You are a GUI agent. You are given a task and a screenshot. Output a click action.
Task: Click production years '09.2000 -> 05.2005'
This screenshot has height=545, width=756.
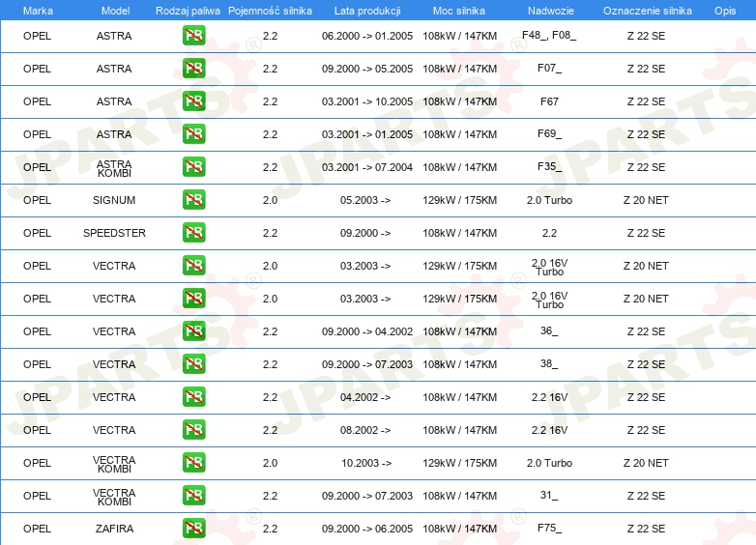tap(367, 69)
